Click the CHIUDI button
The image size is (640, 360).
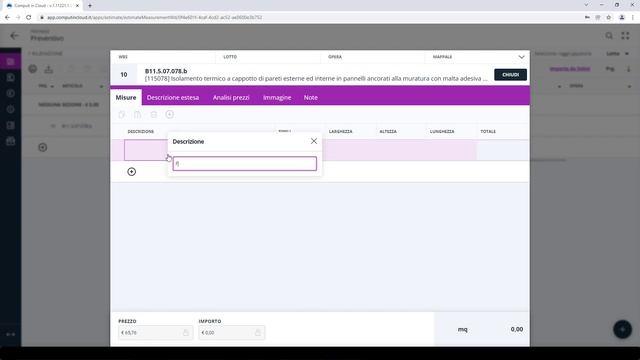pos(510,75)
